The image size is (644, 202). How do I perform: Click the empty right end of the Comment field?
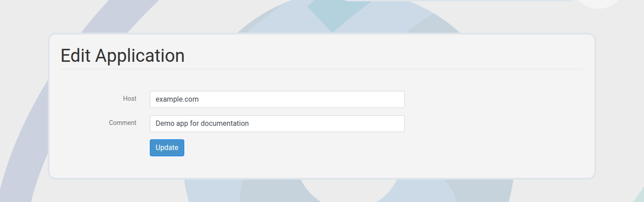380,124
